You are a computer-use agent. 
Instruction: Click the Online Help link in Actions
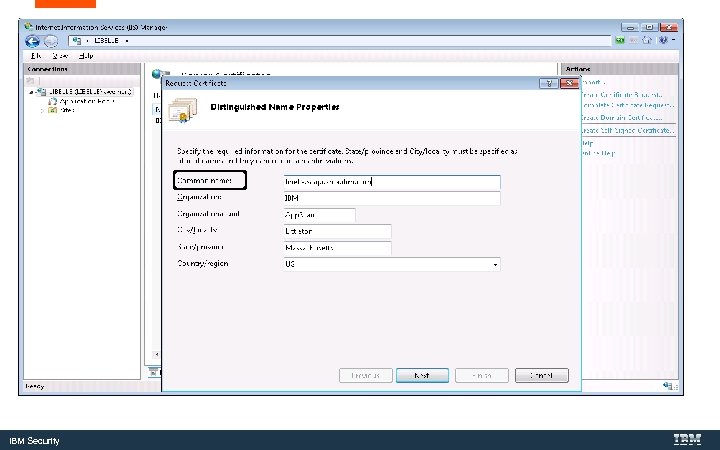(x=598, y=153)
